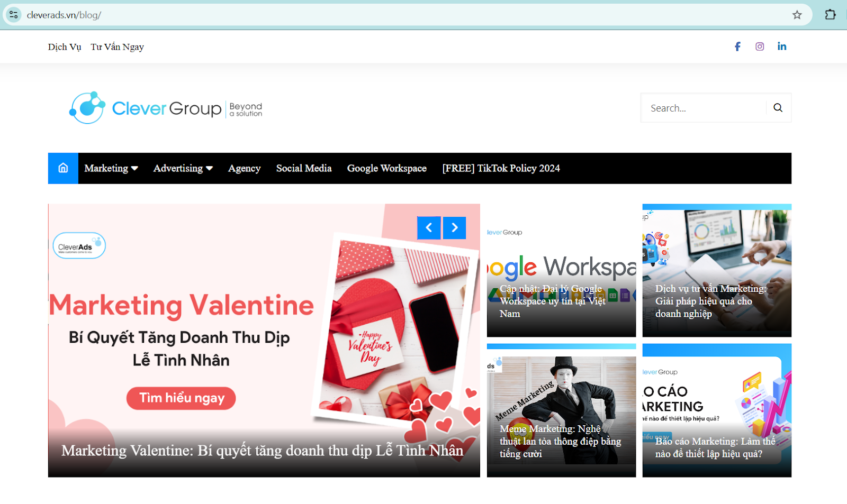Click the Tư Vấn Ngay link
Screen dimensions: 847x504
[x=117, y=47]
